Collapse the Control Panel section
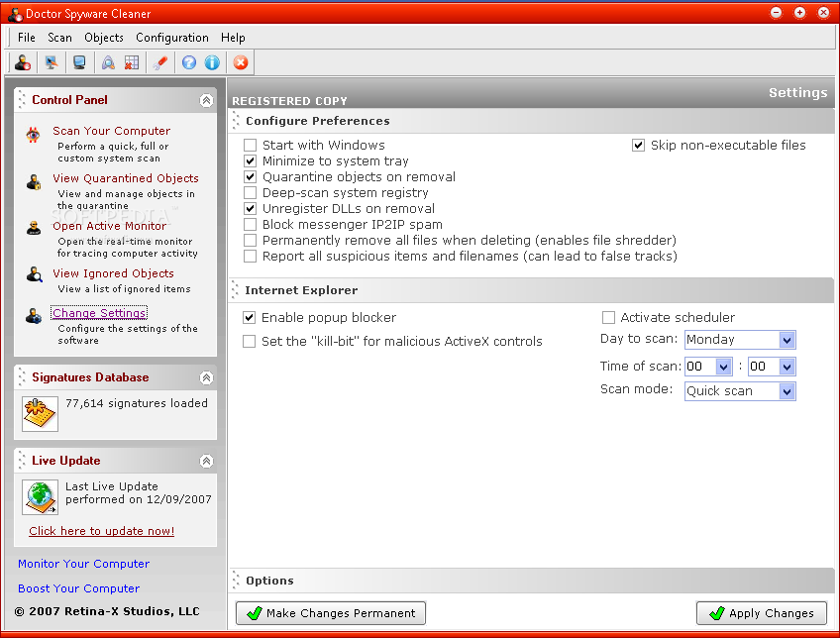Viewport: 840px width, 638px height. [206, 100]
